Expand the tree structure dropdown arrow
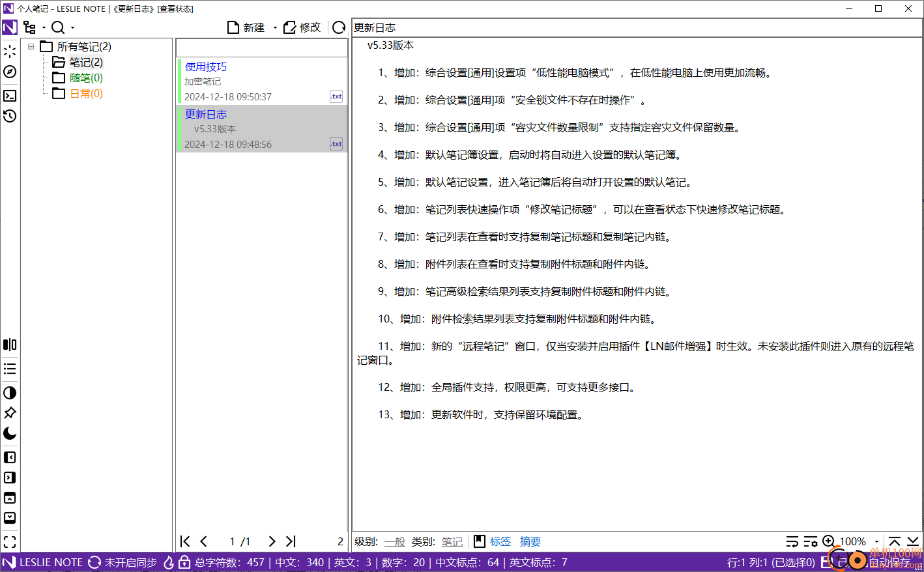This screenshot has height=572, width=924. [44, 28]
